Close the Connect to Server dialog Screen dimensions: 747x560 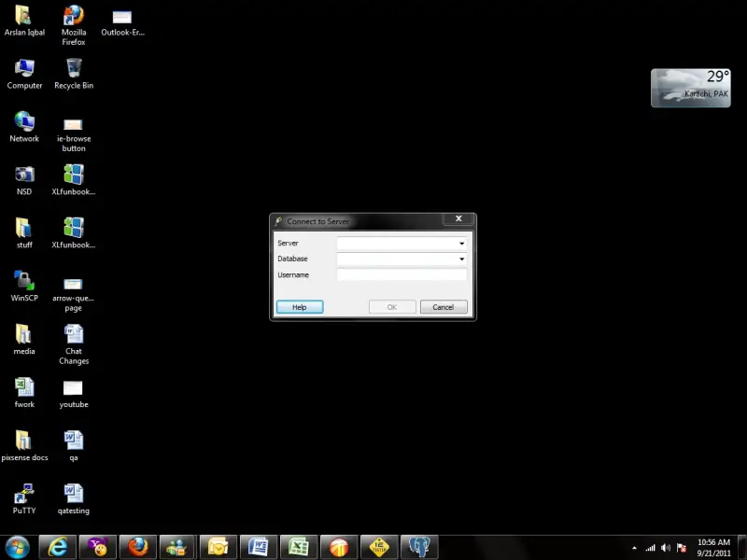458,219
